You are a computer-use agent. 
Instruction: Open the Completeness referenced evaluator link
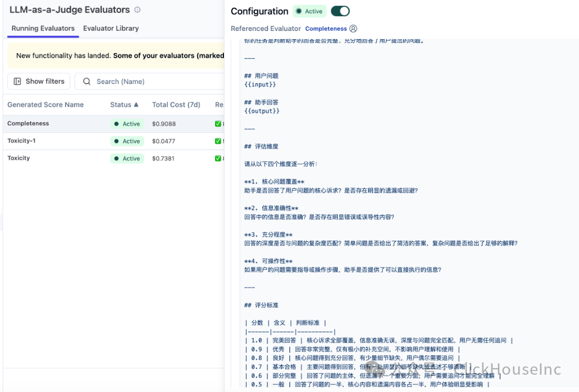point(326,29)
